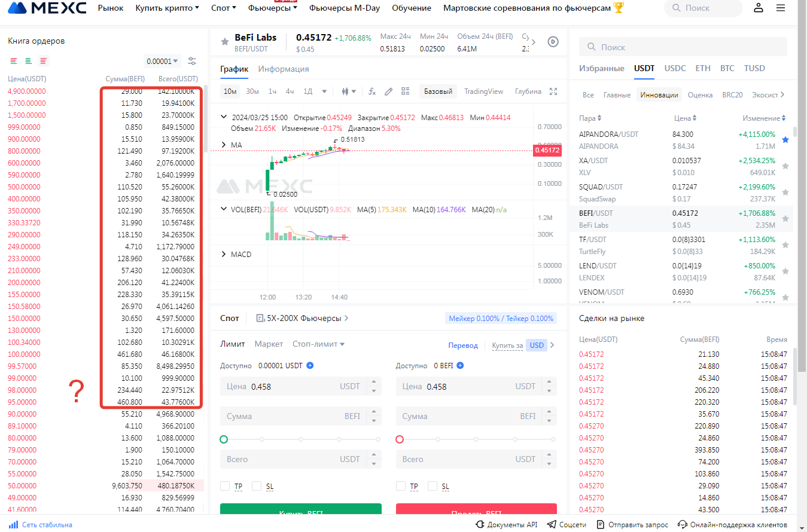Sort pairs by the Изменение column

pyautogui.click(x=764, y=118)
